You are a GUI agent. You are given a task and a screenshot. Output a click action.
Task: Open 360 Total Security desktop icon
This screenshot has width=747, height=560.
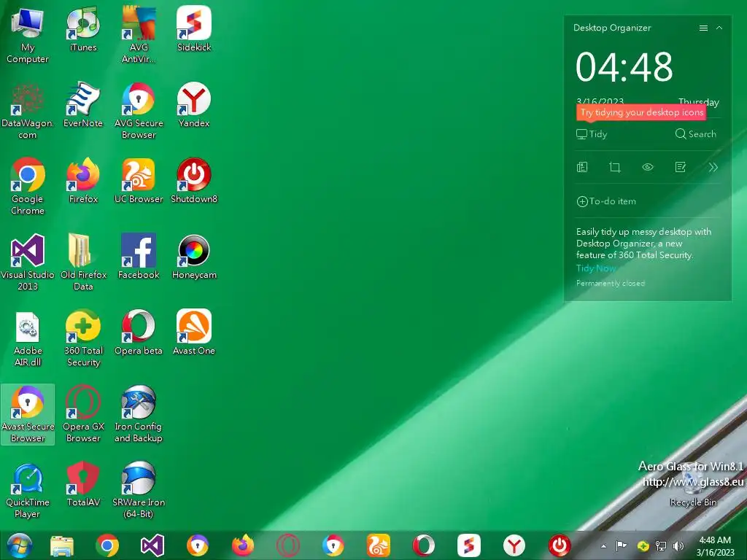click(x=83, y=338)
